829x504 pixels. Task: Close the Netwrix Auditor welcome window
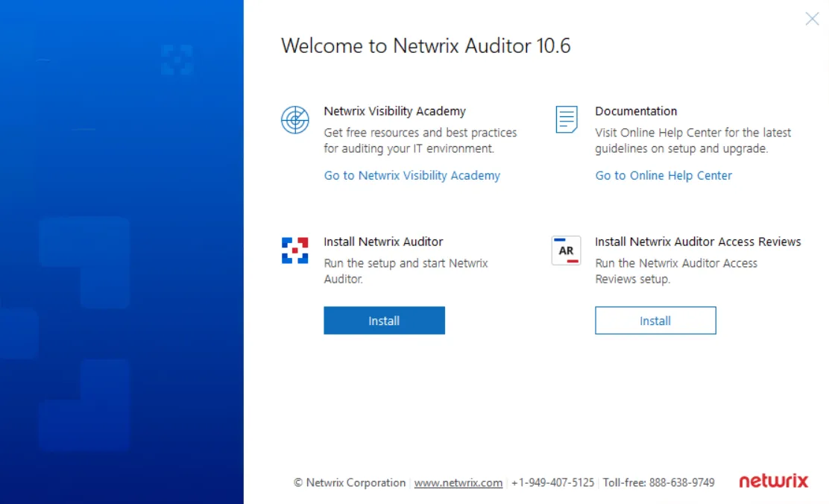[x=812, y=19]
